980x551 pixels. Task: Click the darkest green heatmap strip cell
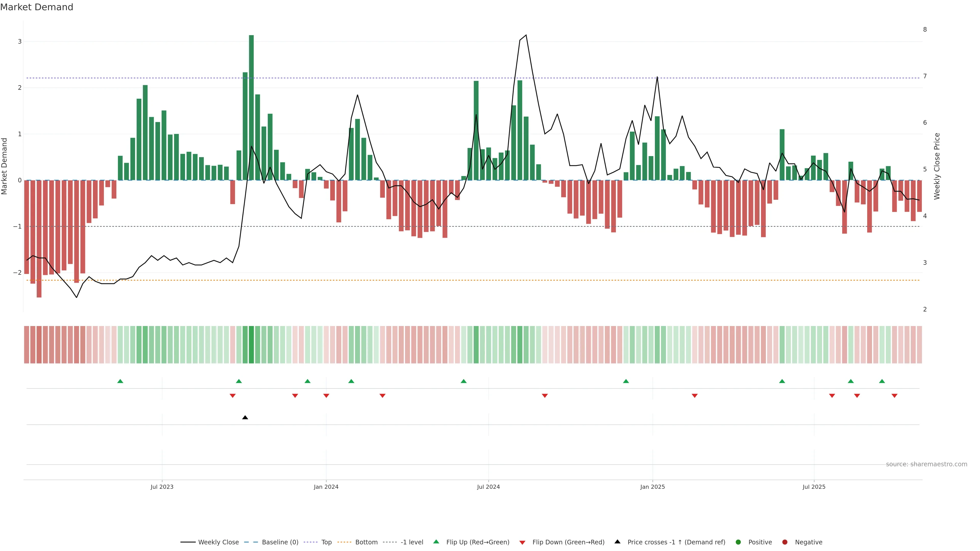coord(251,345)
